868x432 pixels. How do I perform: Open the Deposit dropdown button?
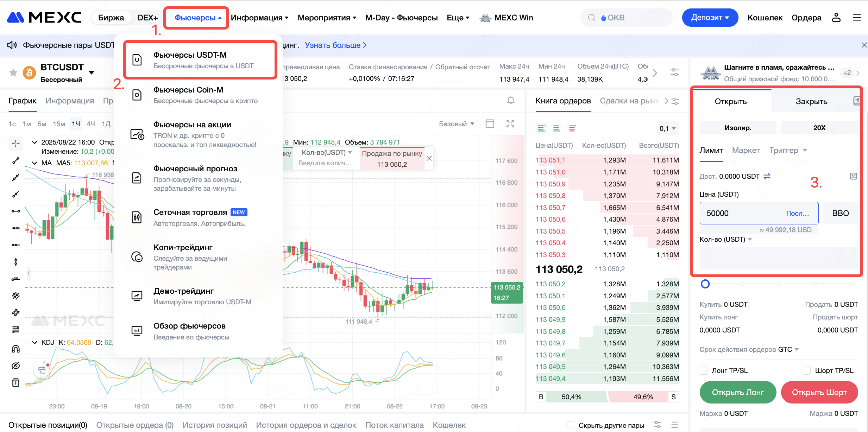[x=710, y=18]
